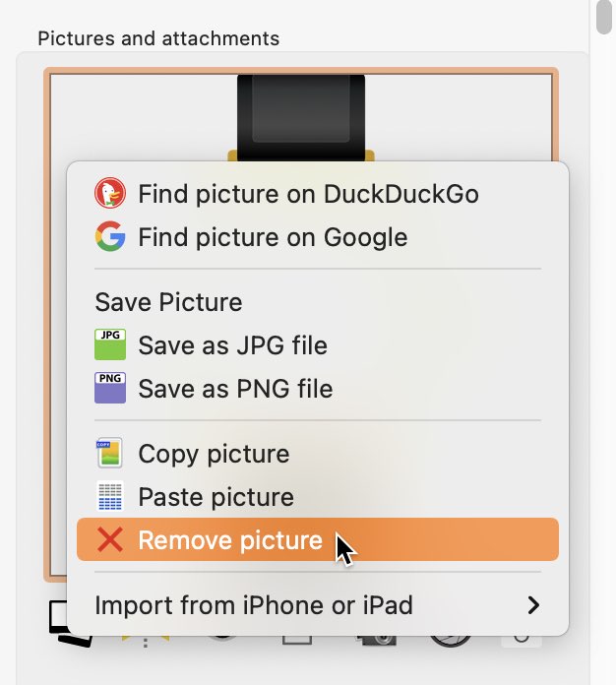
Task: Click the picture thumbnail above the menu
Action: coord(301,114)
